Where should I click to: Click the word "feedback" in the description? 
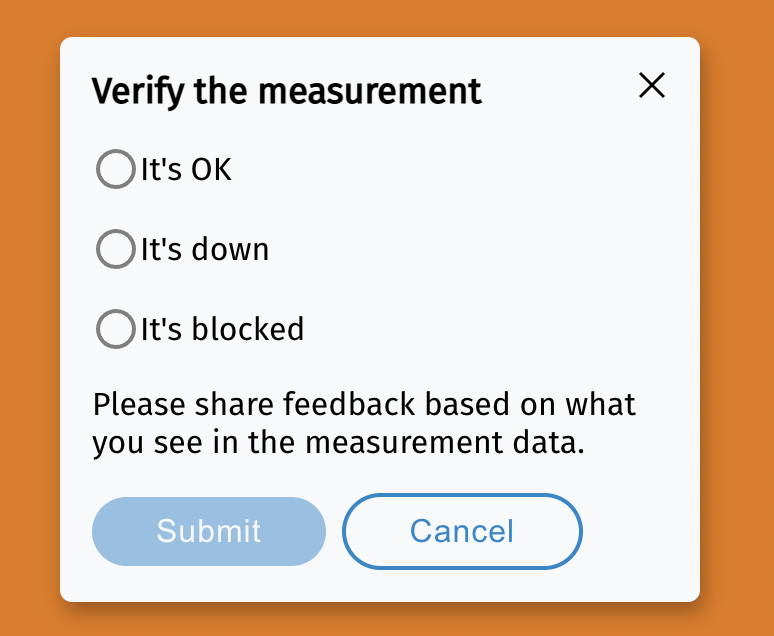click(x=349, y=405)
